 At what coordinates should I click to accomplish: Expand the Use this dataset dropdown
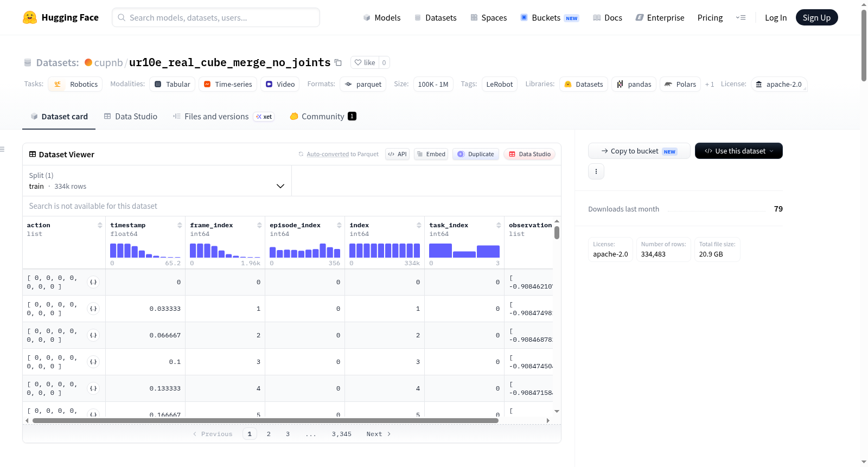739,151
